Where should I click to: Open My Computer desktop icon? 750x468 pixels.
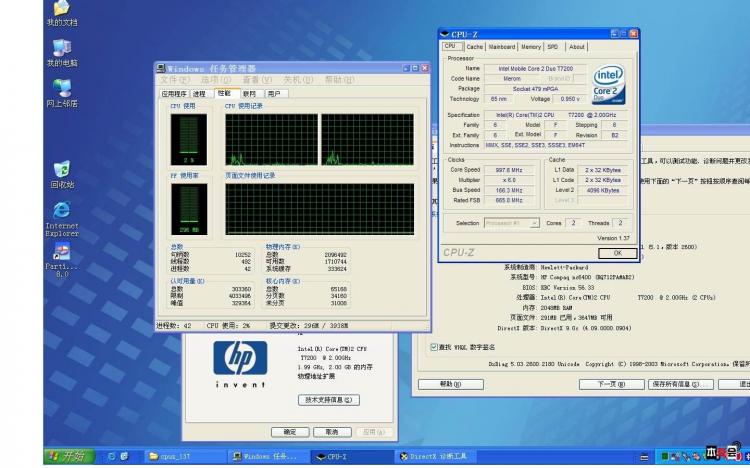[61, 48]
